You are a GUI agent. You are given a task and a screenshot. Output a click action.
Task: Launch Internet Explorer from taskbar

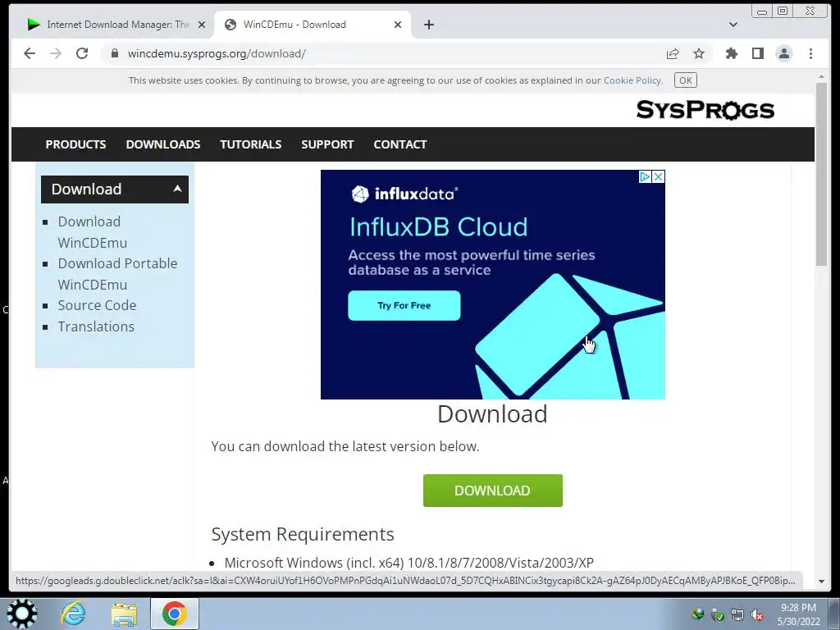click(73, 614)
